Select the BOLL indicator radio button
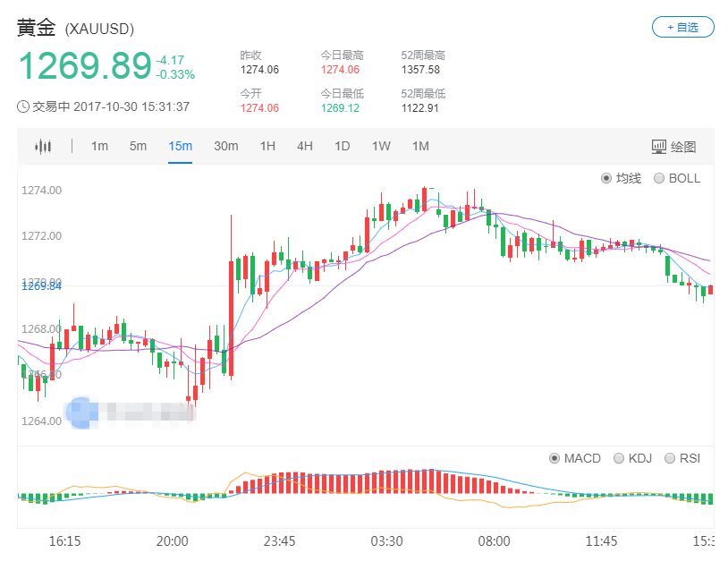The image size is (728, 570). tap(660, 178)
